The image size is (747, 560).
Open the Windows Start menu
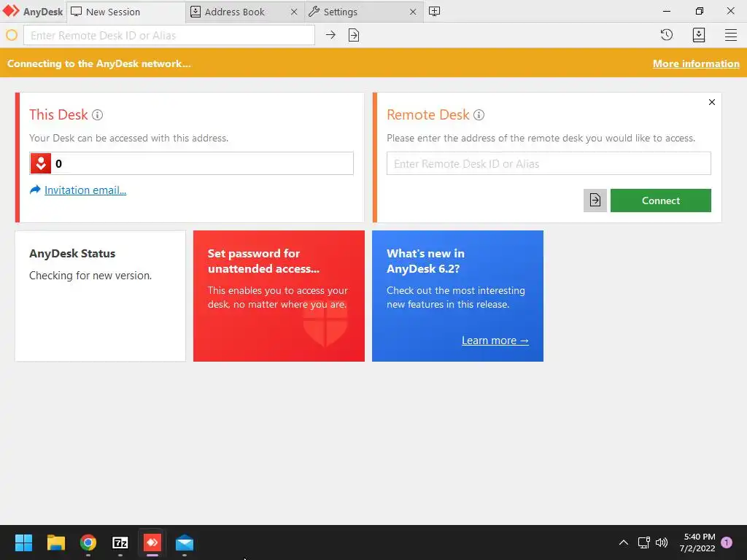(23, 542)
